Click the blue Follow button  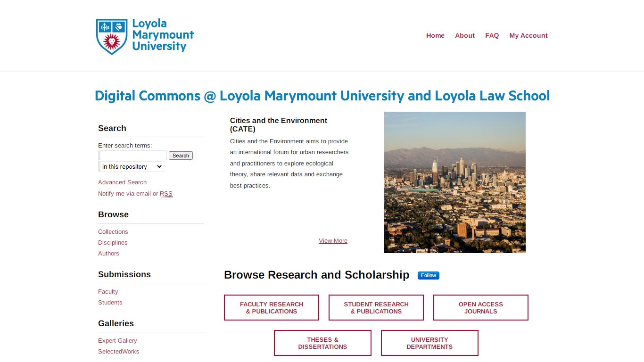tap(428, 275)
